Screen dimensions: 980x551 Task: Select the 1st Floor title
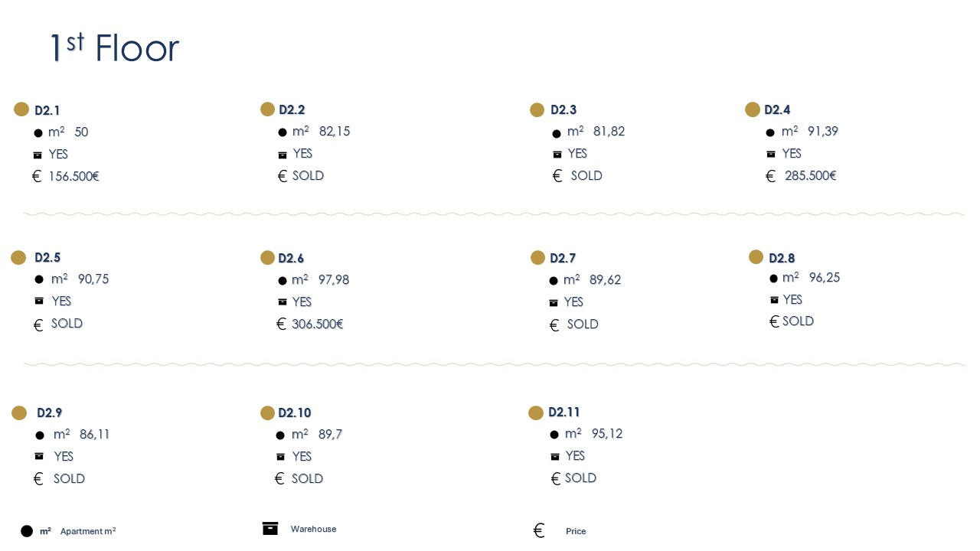pos(114,48)
